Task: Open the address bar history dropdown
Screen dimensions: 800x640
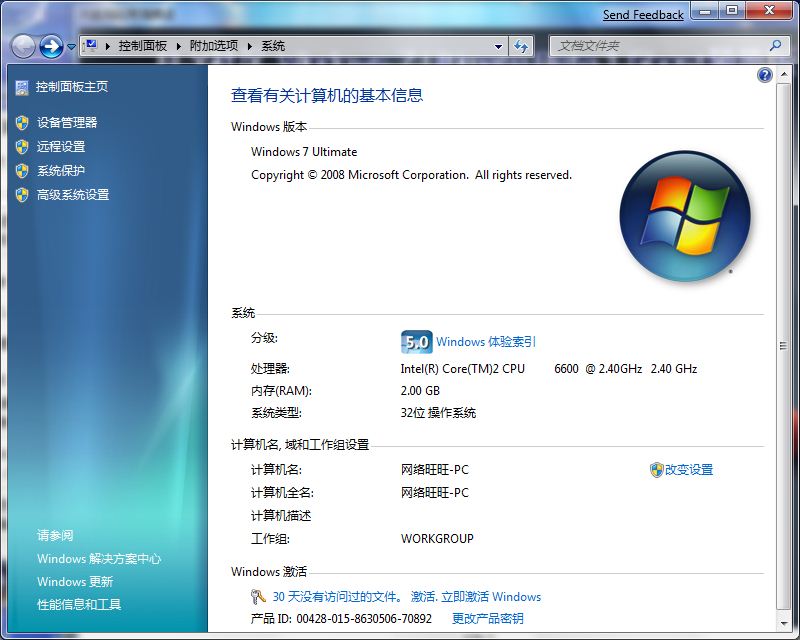Action: 498,46
